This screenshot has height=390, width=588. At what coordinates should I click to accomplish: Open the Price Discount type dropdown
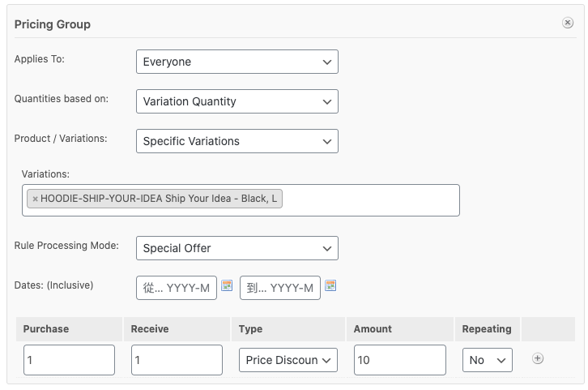(x=288, y=360)
